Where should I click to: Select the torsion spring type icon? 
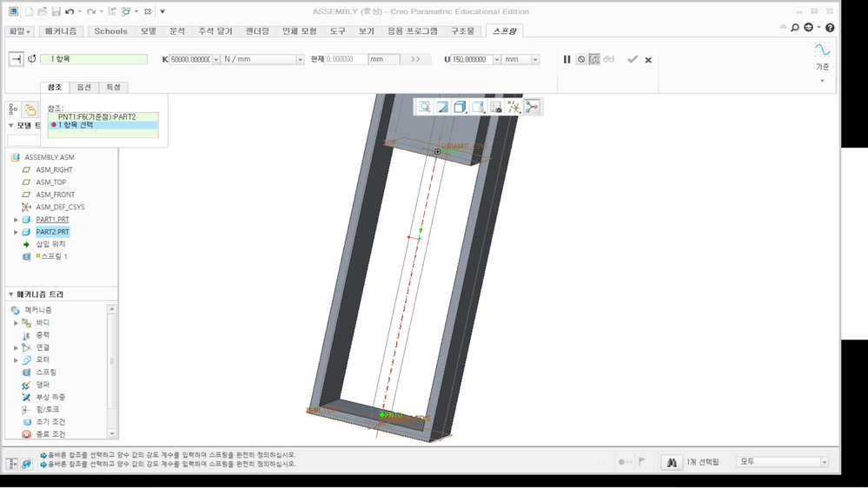32,59
